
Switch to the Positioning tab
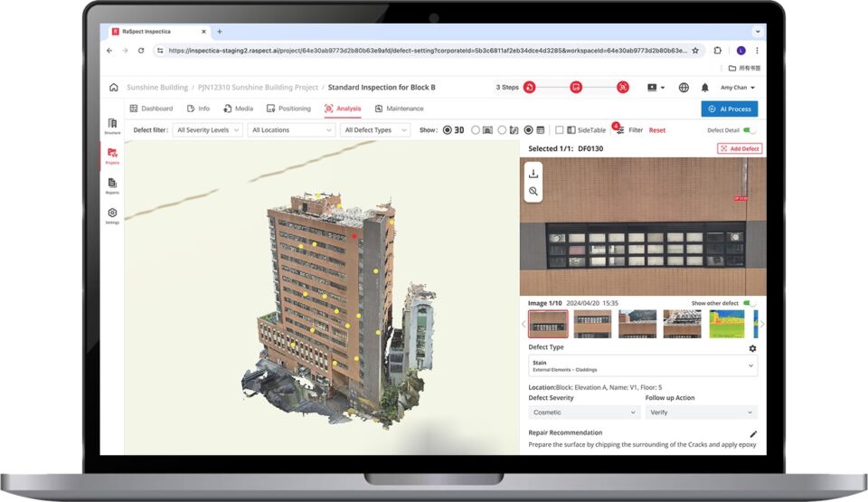pyautogui.click(x=288, y=109)
